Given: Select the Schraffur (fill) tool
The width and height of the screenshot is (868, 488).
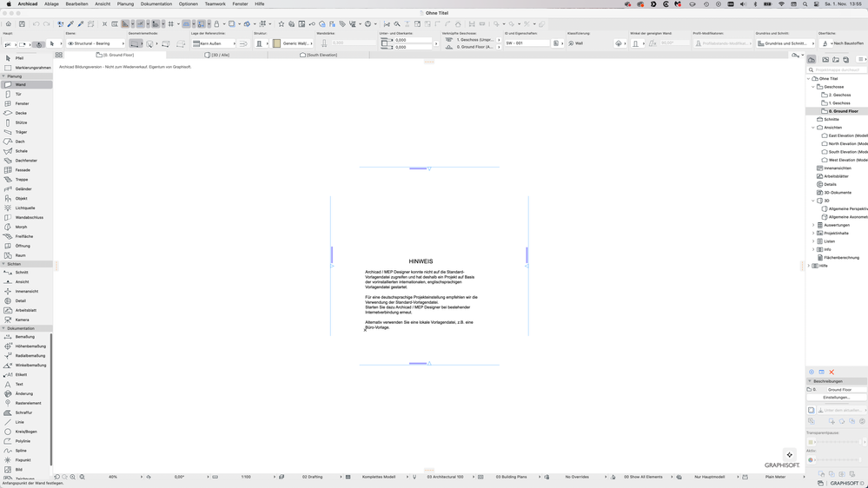Looking at the screenshot, I should [x=26, y=412].
